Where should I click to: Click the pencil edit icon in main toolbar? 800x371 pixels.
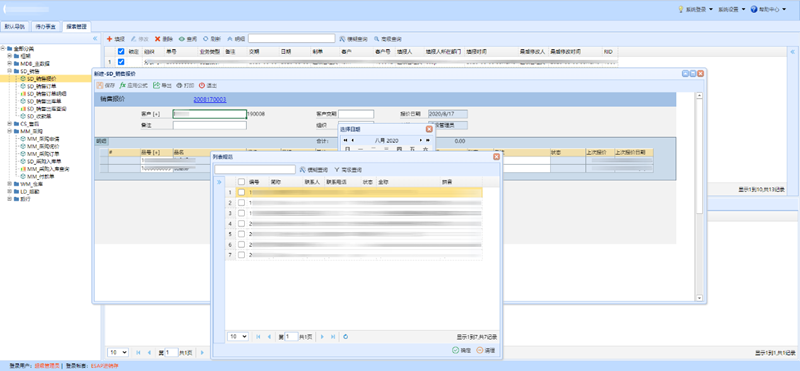point(134,39)
